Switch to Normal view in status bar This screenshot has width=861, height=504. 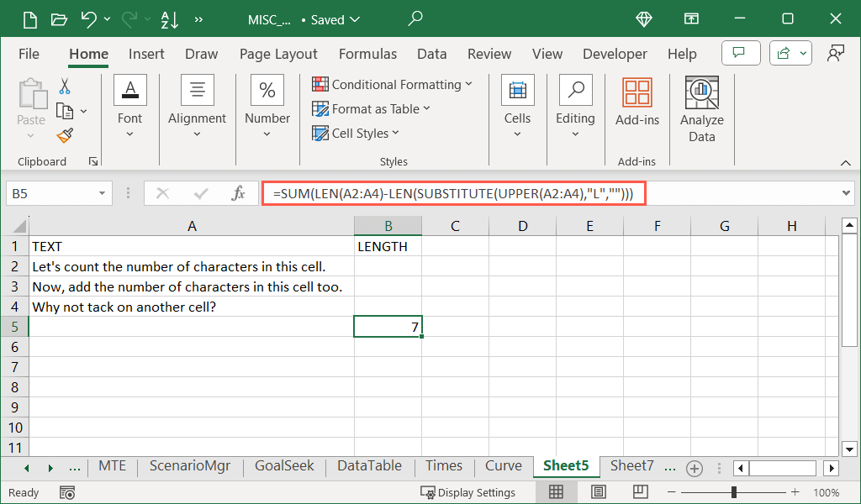(x=556, y=492)
